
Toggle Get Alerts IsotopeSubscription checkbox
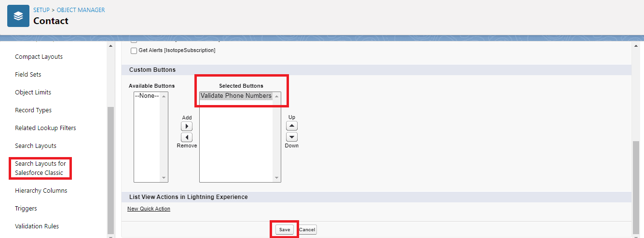(134, 51)
